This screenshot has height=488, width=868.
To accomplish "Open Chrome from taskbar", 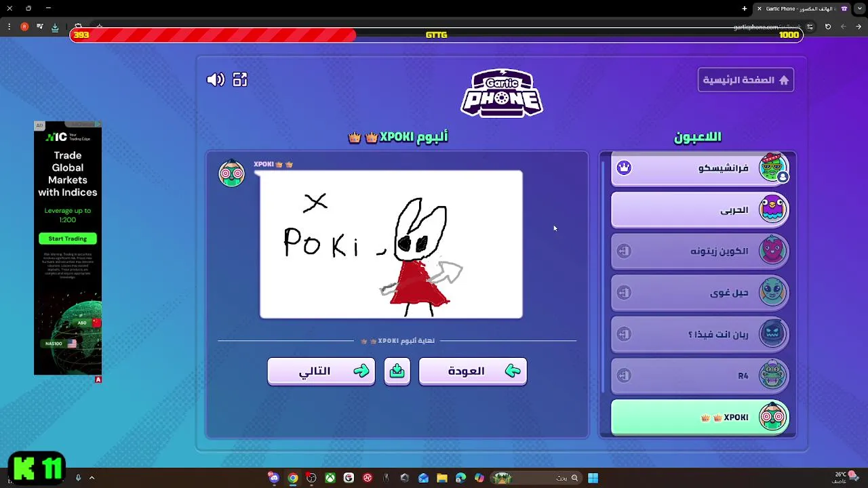I will pyautogui.click(x=292, y=478).
